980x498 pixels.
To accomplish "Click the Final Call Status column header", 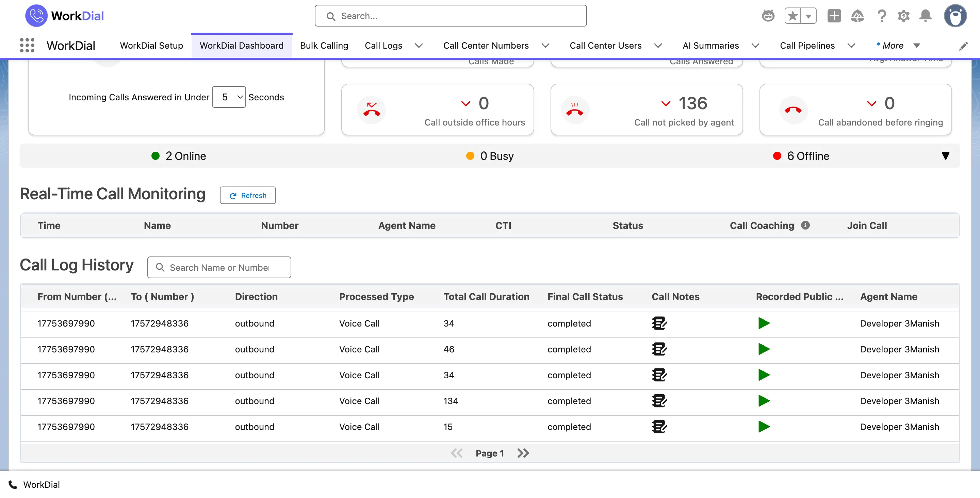I will click(585, 297).
